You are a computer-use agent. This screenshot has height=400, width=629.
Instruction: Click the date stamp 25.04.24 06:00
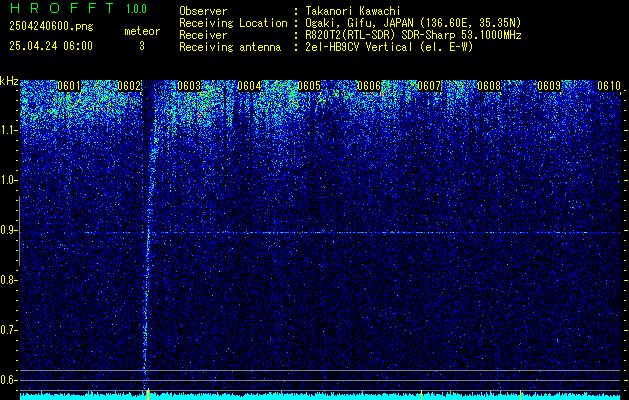[x=51, y=46]
